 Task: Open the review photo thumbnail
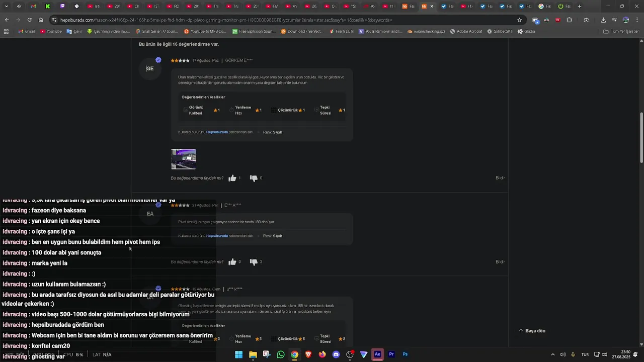coord(184,159)
